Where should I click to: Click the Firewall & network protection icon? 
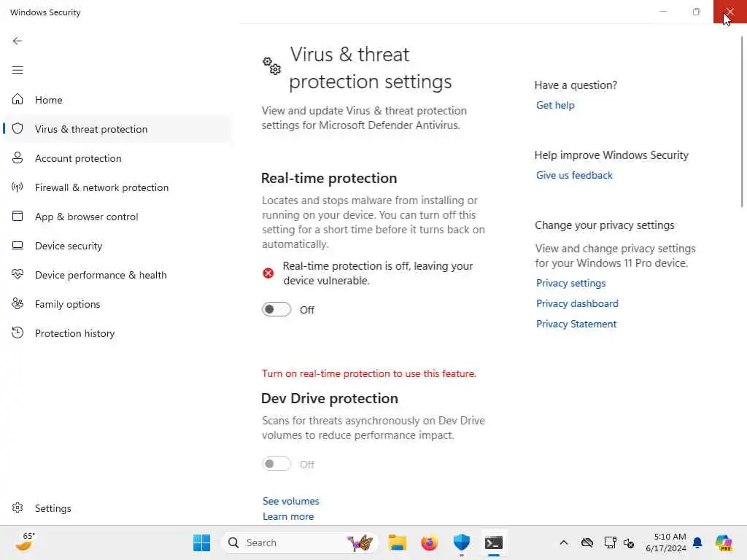click(x=18, y=187)
